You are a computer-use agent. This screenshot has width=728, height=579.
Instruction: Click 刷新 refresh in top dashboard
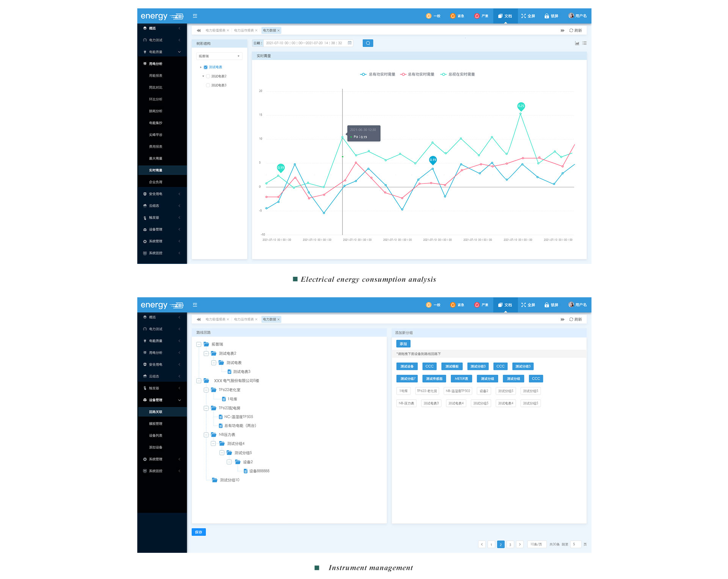click(576, 30)
